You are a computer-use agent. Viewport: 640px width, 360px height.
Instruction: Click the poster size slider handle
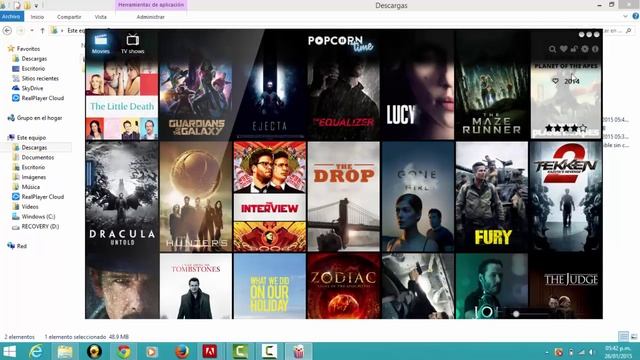516,313
